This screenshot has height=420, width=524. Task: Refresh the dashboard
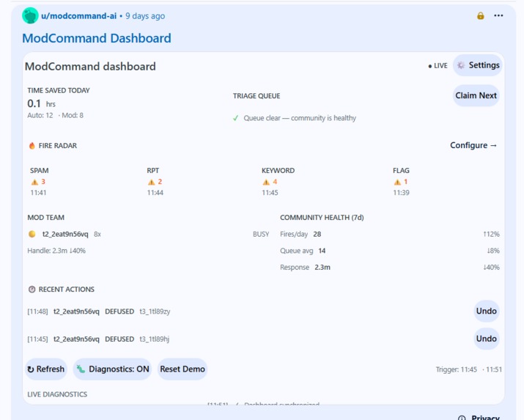tap(46, 369)
